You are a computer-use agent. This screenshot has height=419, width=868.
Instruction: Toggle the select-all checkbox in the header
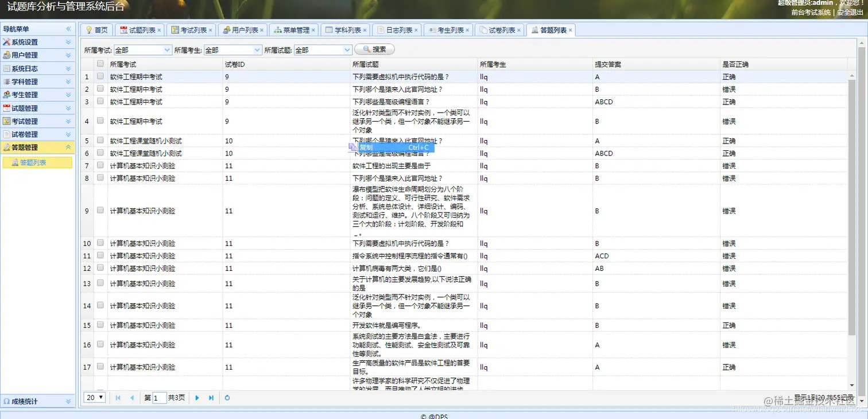tap(100, 64)
